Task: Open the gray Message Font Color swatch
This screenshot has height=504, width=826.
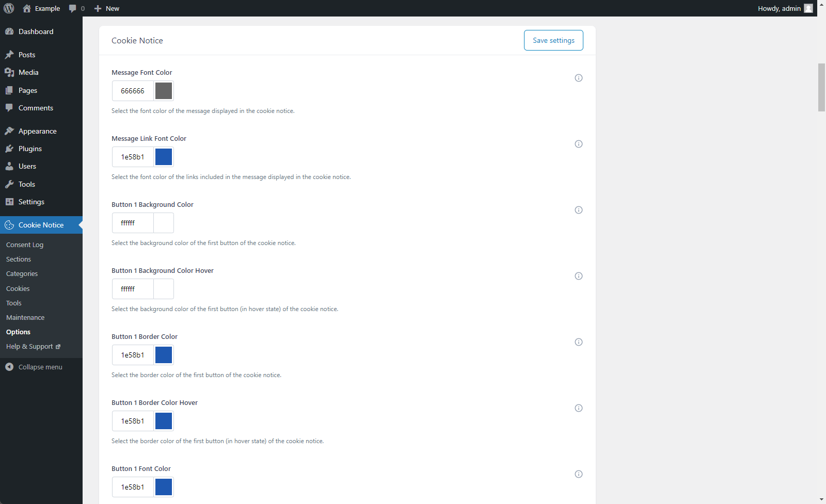Action: [x=164, y=91]
